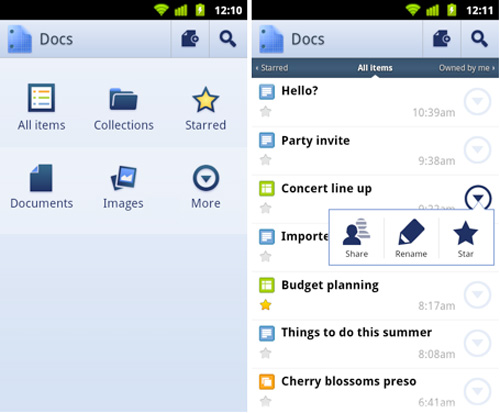Toggle star for the Hello? document

266,111
